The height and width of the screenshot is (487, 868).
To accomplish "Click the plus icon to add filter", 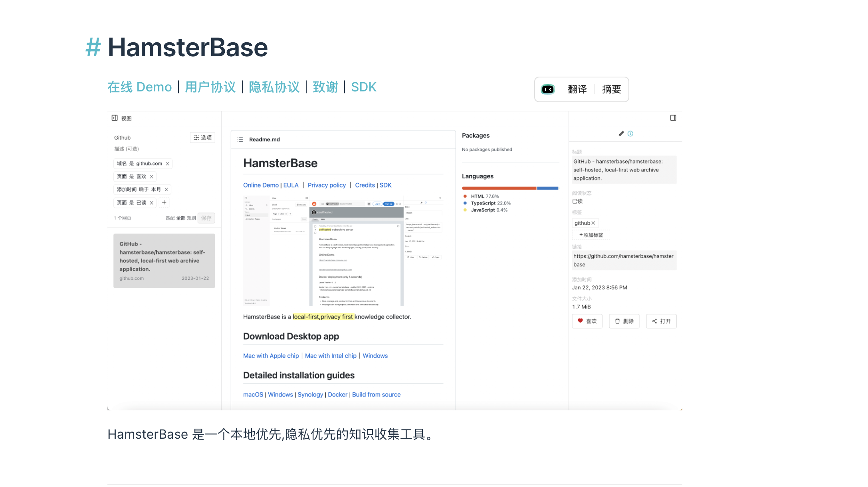I will (164, 202).
